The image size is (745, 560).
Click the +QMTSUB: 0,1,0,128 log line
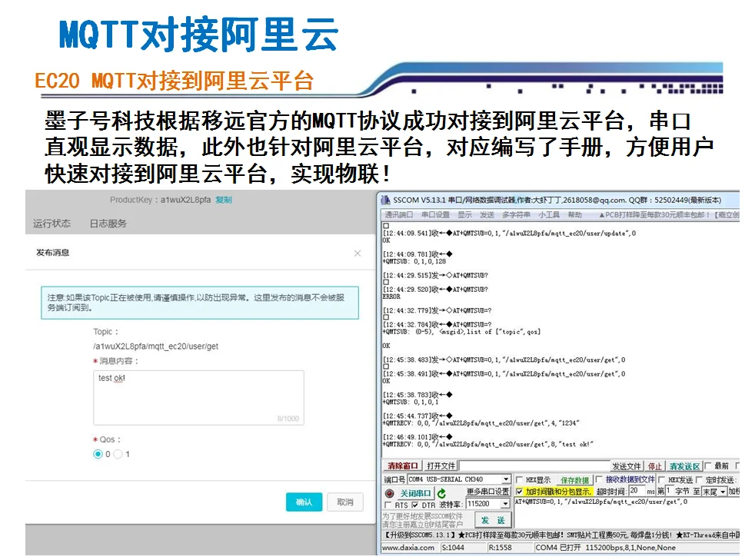414,261
